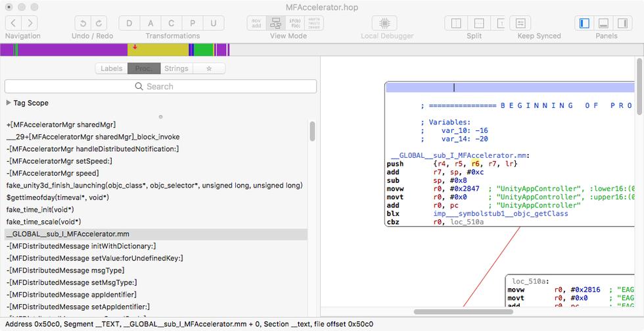Click the navigate back arrow
The image size is (644, 331).
coord(14,23)
